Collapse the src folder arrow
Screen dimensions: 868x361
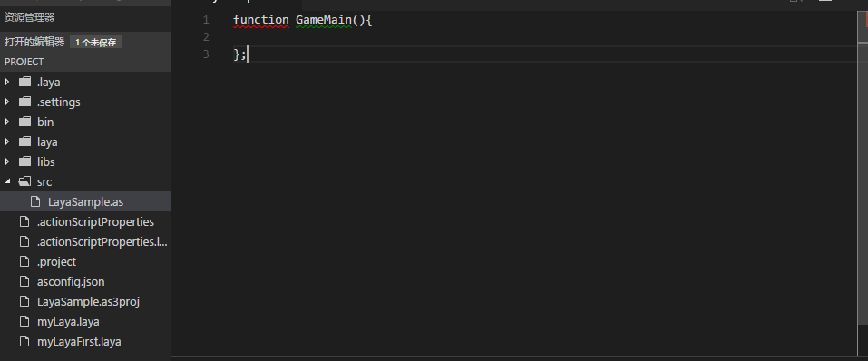click(7, 181)
